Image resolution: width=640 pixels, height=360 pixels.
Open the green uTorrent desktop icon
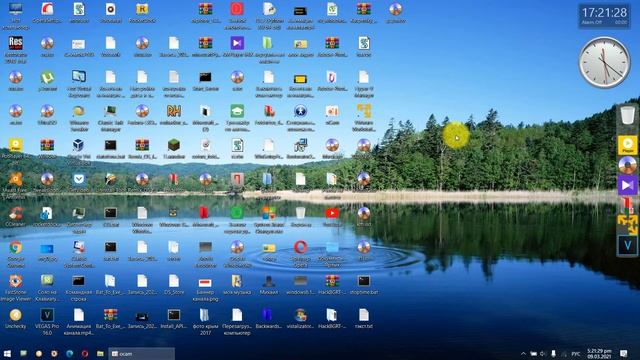pyautogui.click(x=47, y=77)
